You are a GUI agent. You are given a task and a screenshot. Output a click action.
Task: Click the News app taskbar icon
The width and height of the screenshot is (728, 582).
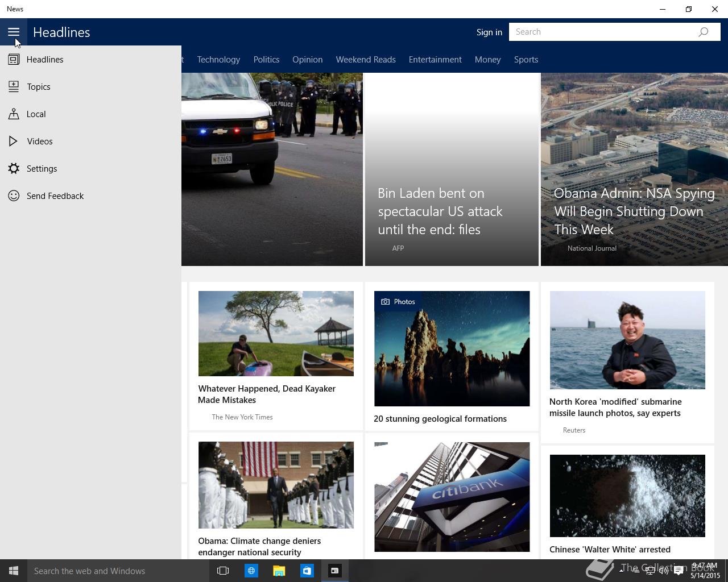(334, 571)
